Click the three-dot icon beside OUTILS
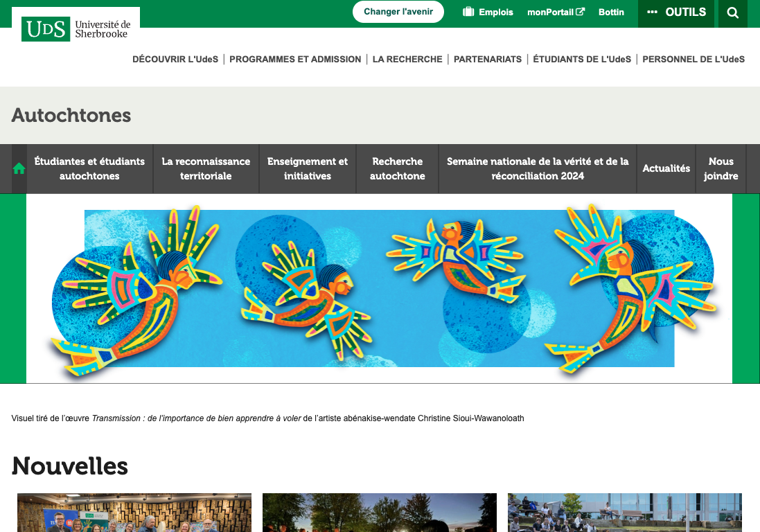Screen dimensions: 760x532 [653, 12]
